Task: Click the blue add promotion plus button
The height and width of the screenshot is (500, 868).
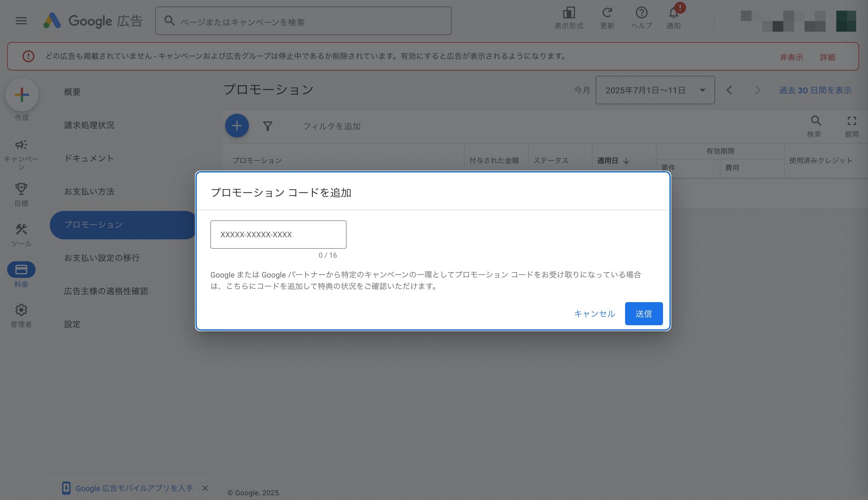Action: pos(237,126)
